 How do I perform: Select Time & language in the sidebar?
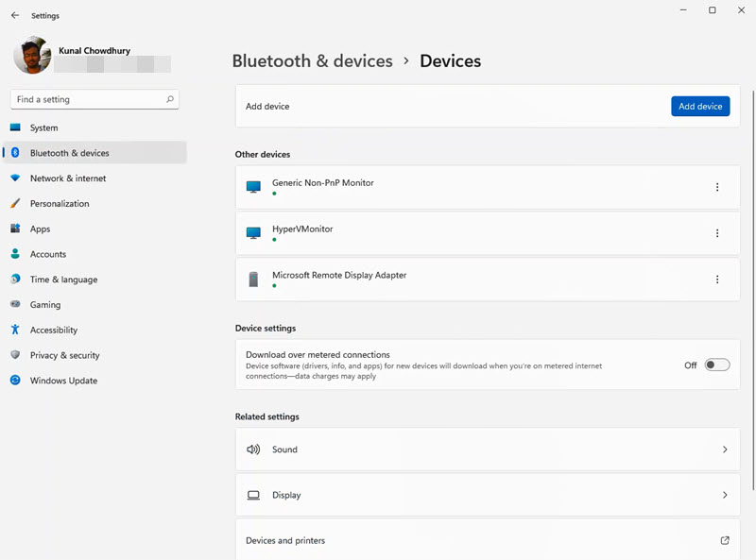(x=94, y=279)
